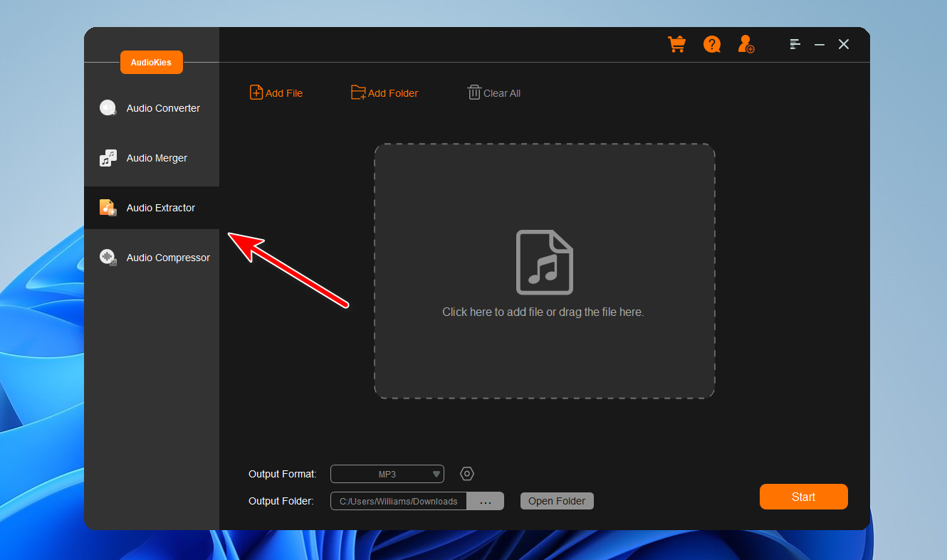Click the Open Folder button
The height and width of the screenshot is (560, 947).
pos(557,501)
